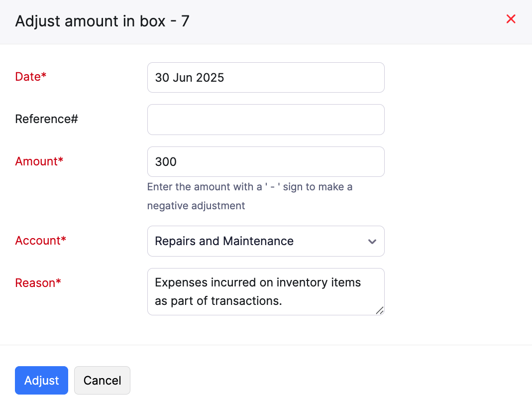Click the 'as part of transactions.' line
532x410 pixels.
(x=218, y=301)
